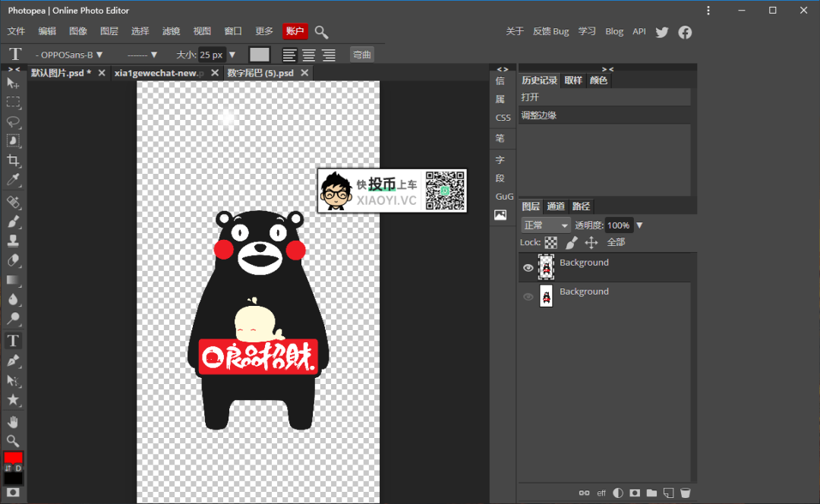Open the blend mode dropdown

[x=545, y=225]
